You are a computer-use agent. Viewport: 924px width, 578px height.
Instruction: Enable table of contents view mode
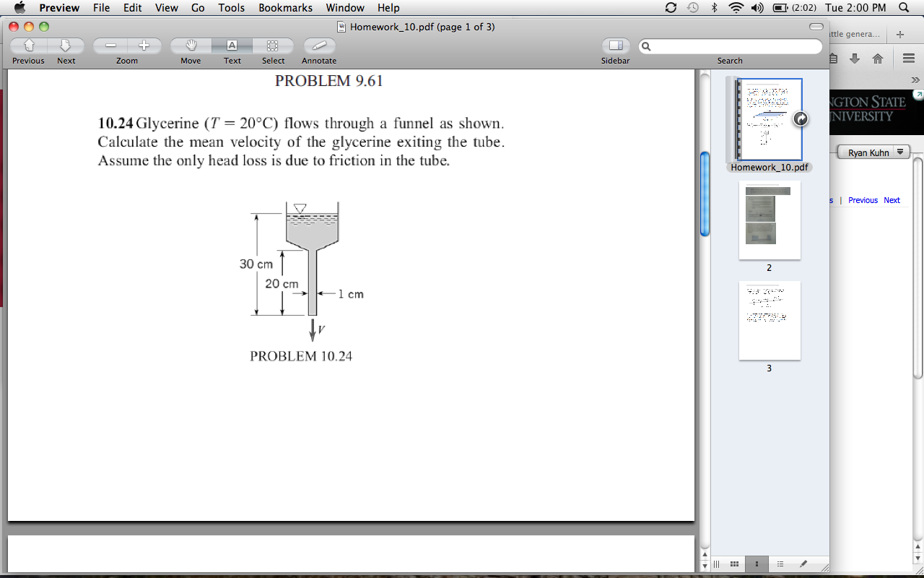[x=780, y=564]
